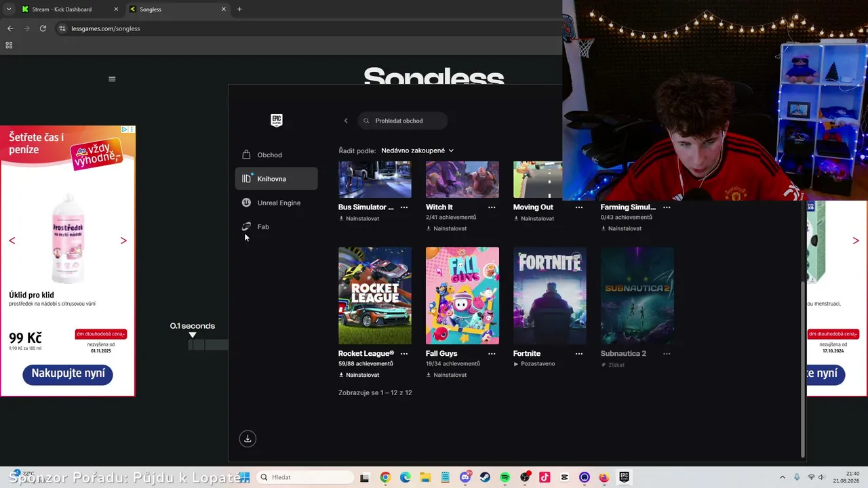Click Nakupujte nyní in the left ad
The height and width of the screenshot is (488, 868).
(x=68, y=373)
